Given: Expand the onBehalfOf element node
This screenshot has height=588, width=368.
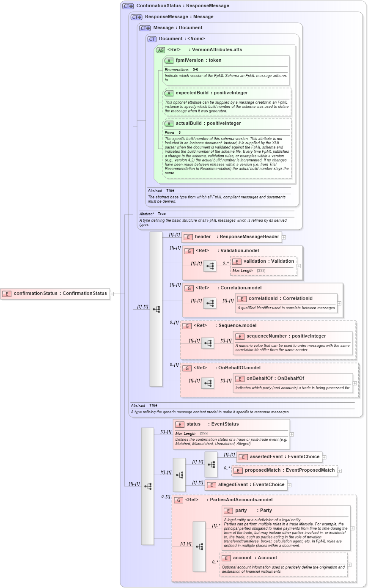Looking at the screenshot, I should 355,383.
